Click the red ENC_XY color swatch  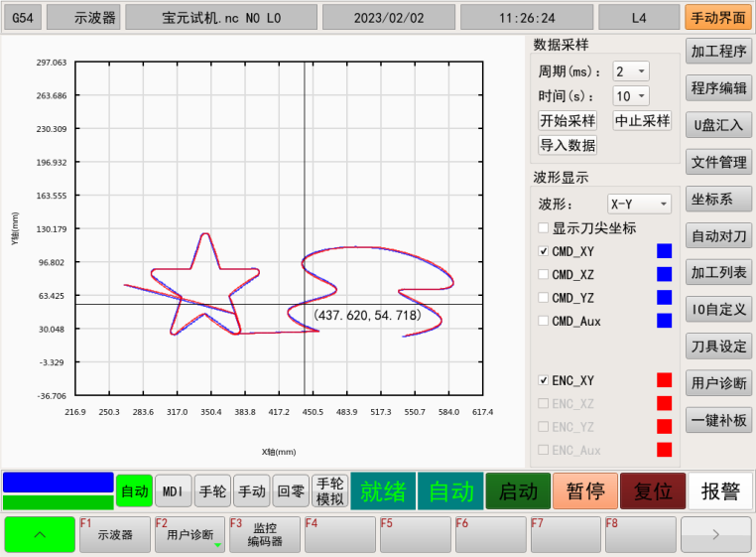(x=664, y=380)
